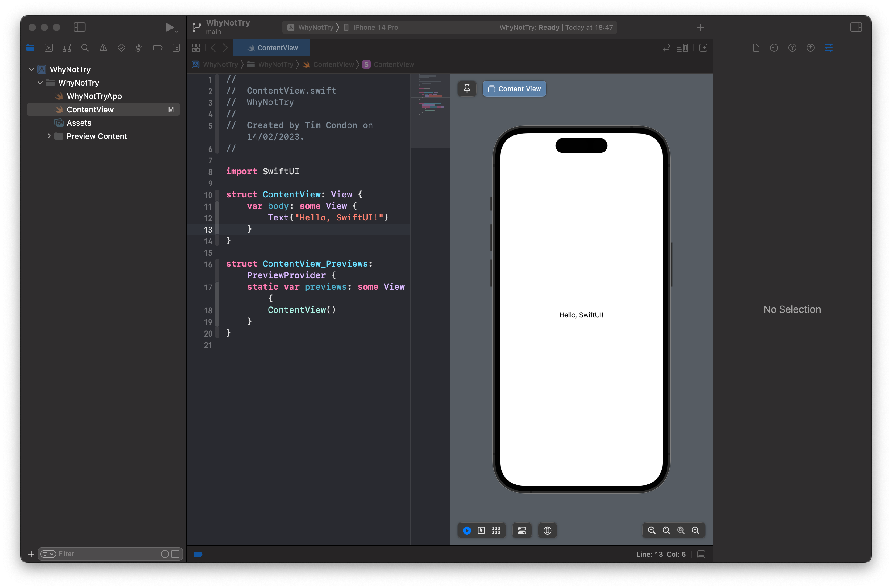Open the Project navigator
This screenshot has width=892, height=588.
pos(30,48)
